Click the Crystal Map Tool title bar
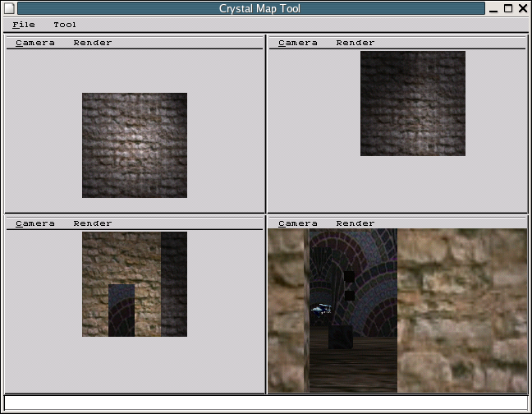Screen dimensions: 532x414 (251, 8)
